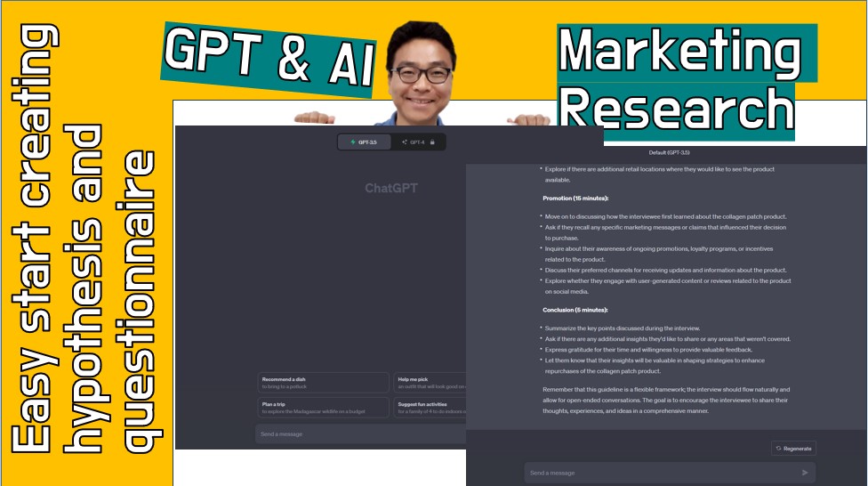The width and height of the screenshot is (868, 486).
Task: Click the Regenerate button
Action: coord(793,449)
